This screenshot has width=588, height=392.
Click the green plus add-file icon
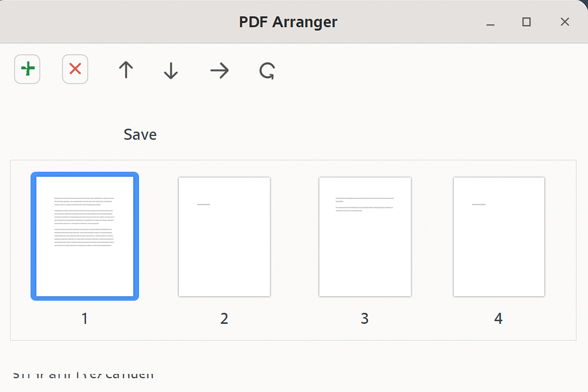point(27,69)
